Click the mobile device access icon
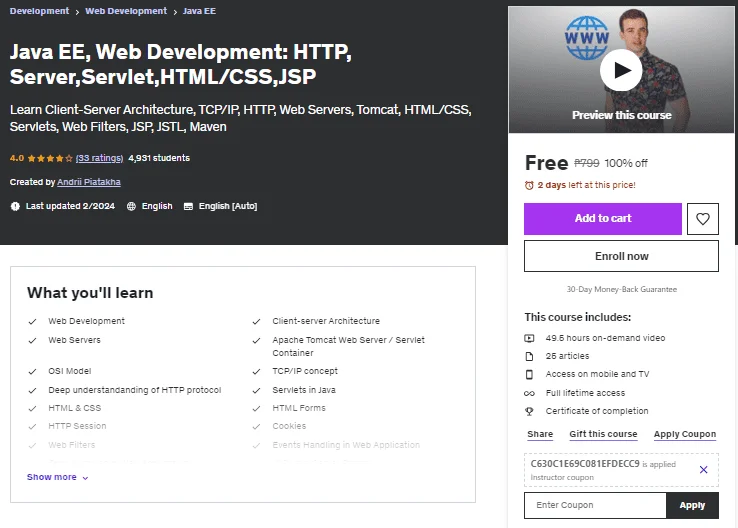Screen dimensions: 738x528 coord(529,375)
